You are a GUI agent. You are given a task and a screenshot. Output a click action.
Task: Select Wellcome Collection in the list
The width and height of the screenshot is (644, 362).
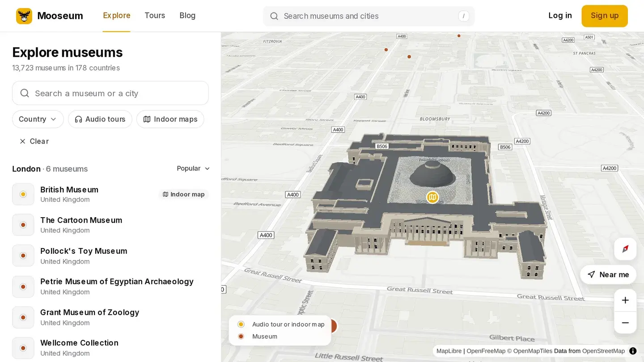pyautogui.click(x=110, y=348)
